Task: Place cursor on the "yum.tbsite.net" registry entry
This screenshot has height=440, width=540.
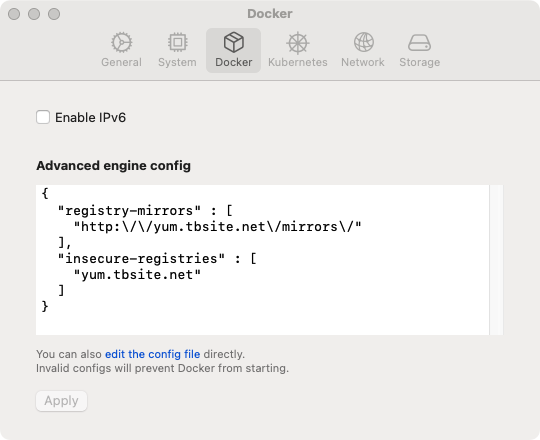Action: pos(137,274)
